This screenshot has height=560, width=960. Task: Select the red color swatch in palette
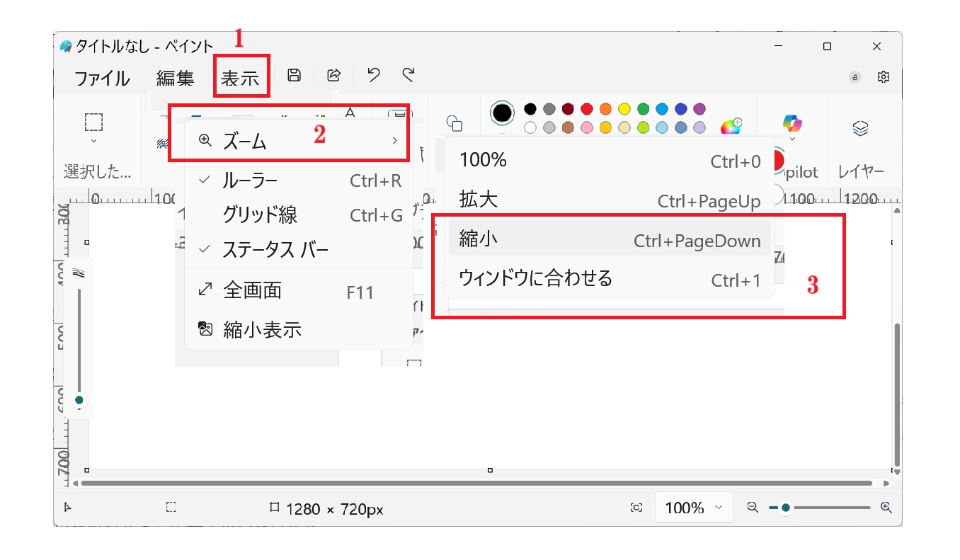point(586,109)
